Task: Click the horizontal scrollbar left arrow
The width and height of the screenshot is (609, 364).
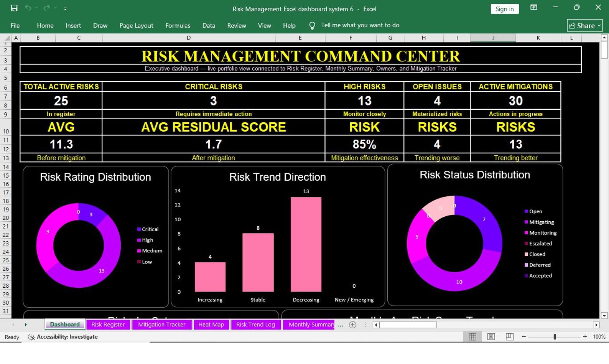Action: 376,325
